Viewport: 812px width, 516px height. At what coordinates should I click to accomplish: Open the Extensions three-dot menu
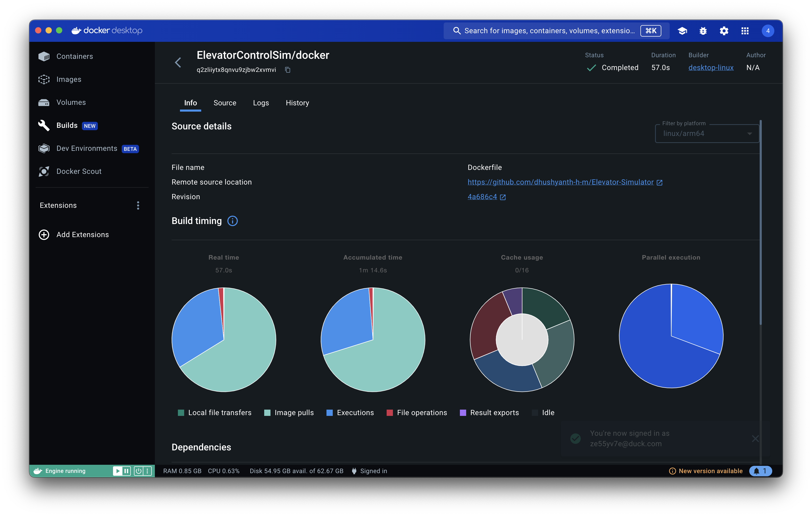coord(138,205)
